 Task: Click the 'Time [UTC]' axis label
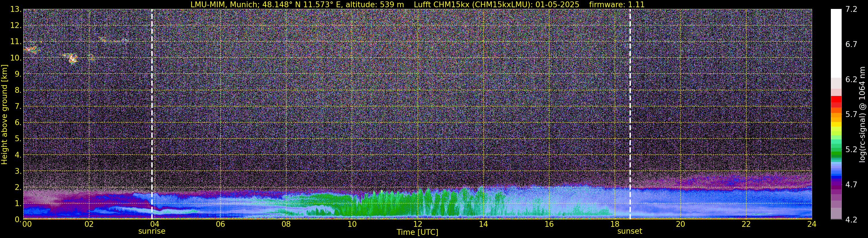click(x=417, y=232)
